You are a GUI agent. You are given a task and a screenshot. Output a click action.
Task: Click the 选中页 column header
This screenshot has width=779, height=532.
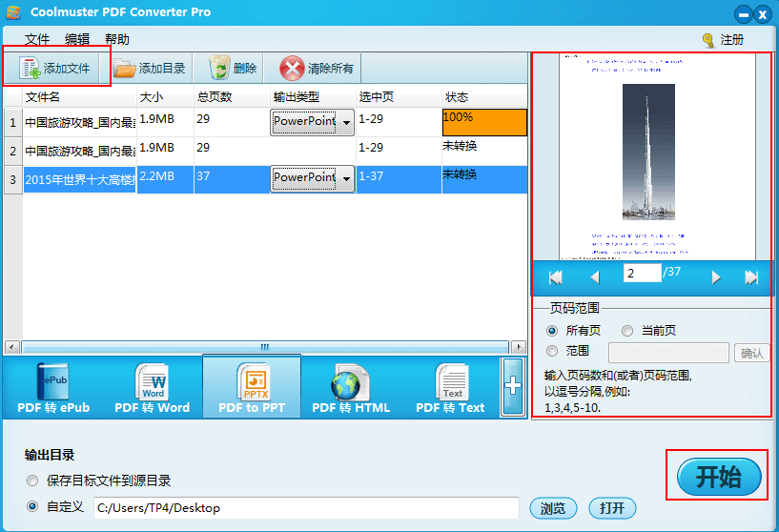(399, 97)
